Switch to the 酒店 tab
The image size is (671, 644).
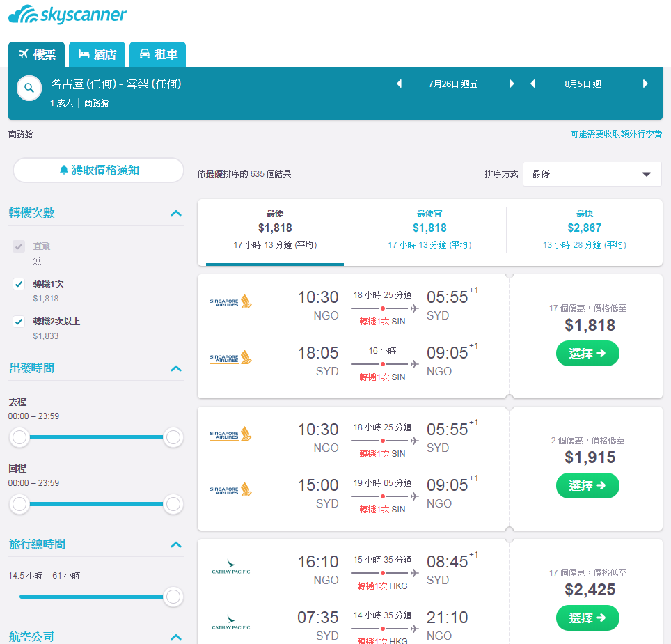click(x=97, y=54)
